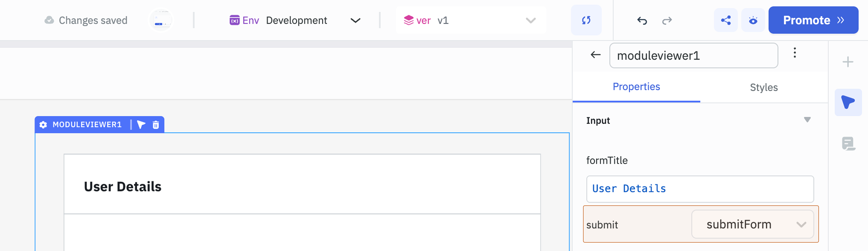Select the Properties tab
The width and height of the screenshot is (868, 251).
pos(636,87)
